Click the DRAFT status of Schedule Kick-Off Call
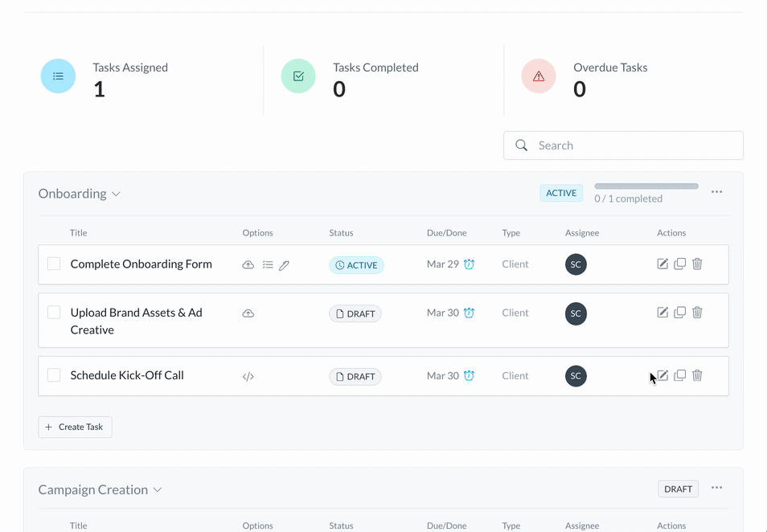The width and height of the screenshot is (767, 532). [355, 376]
